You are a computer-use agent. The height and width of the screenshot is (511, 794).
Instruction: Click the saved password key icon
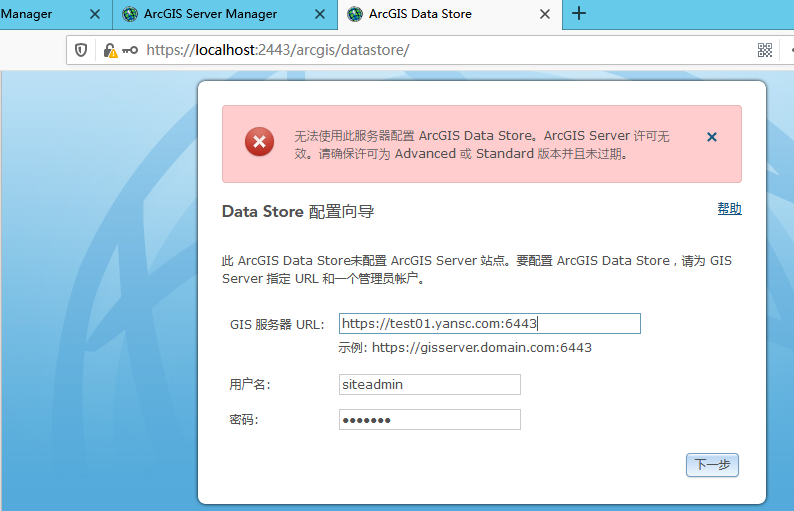point(130,50)
